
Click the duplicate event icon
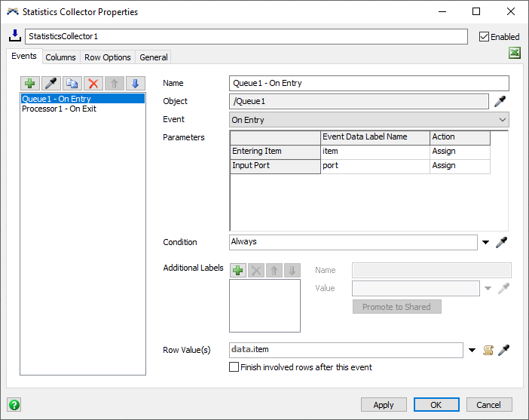pyautogui.click(x=72, y=84)
